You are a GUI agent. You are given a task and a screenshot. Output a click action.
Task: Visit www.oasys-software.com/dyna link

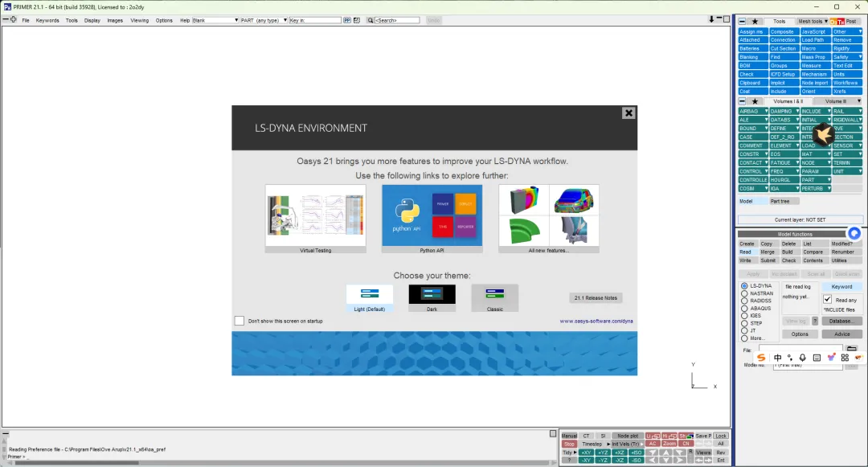(596, 321)
